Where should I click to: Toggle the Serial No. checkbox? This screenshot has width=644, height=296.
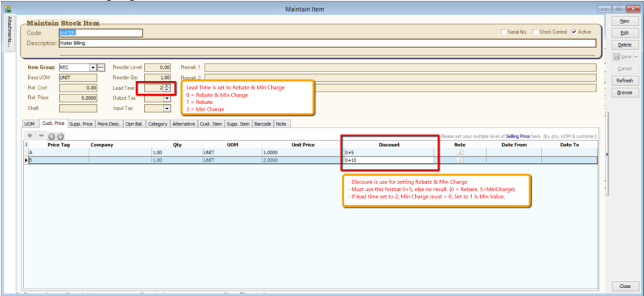[x=503, y=32]
